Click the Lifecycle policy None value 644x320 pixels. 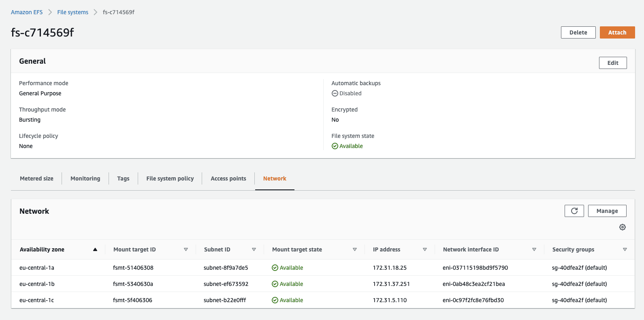click(26, 146)
